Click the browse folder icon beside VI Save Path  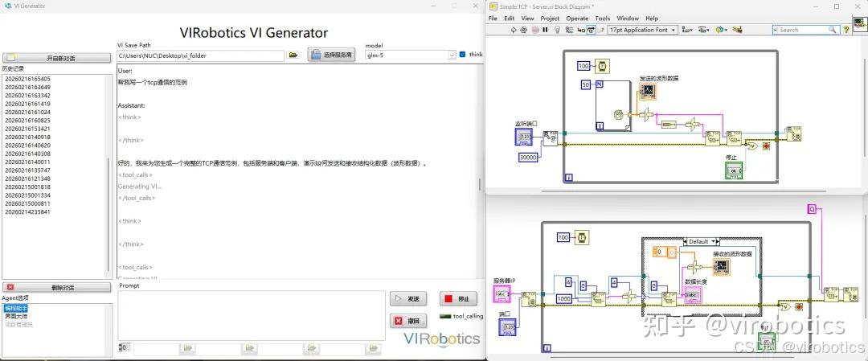293,55
